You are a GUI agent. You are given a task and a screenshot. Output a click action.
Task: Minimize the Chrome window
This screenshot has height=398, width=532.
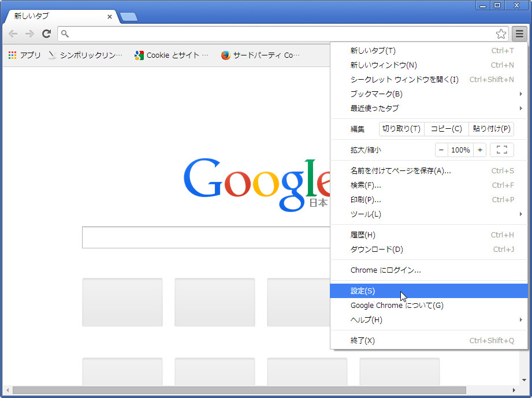[x=483, y=5]
